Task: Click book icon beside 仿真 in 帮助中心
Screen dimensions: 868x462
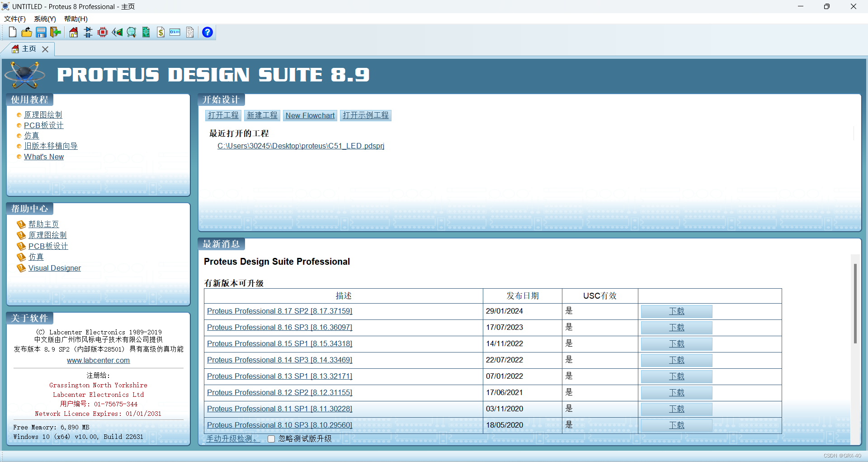Action: pos(21,257)
